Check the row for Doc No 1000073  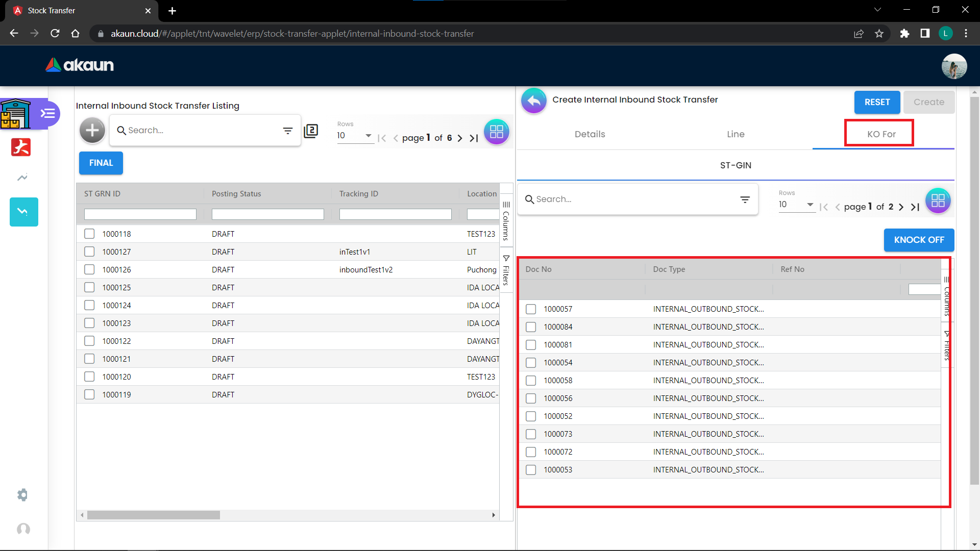click(531, 434)
